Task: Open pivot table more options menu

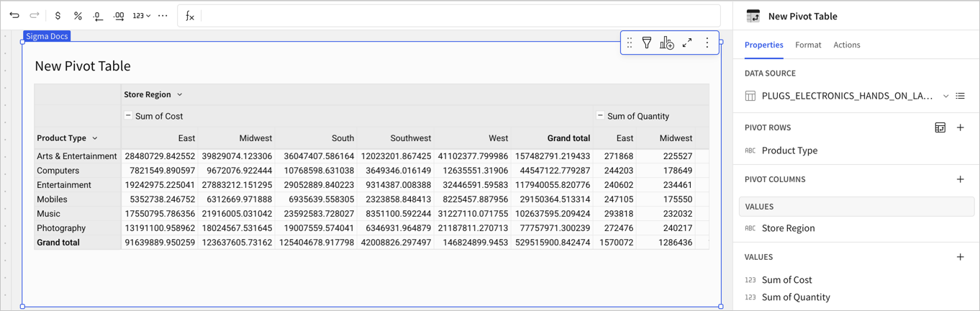Action: point(707,43)
